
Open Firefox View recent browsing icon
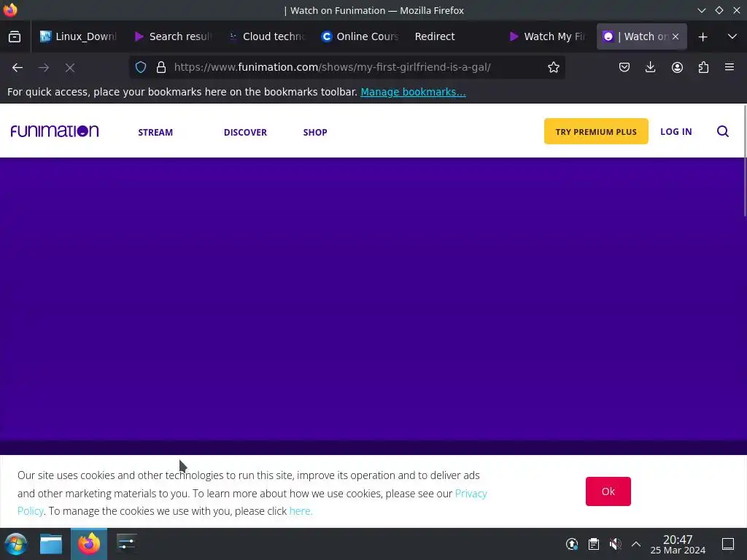coord(15,36)
